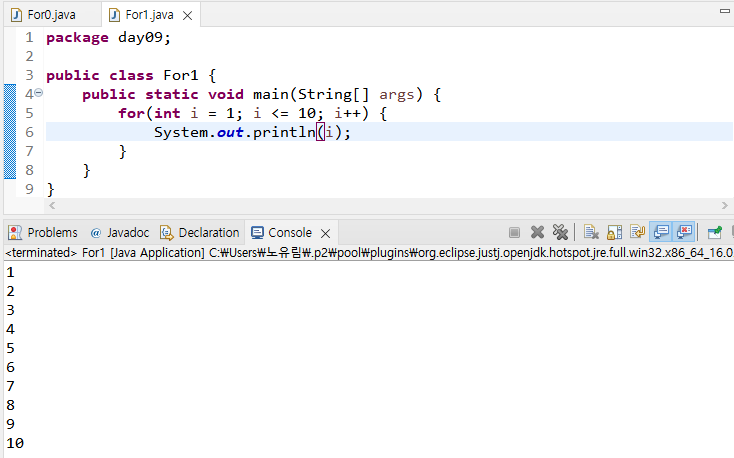The width and height of the screenshot is (734, 458).
Task: Click the 'for' keyword on line 5
Action: (x=132, y=113)
